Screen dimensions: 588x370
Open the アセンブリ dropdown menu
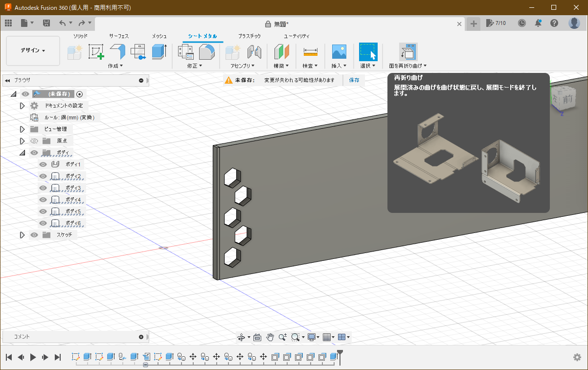click(x=243, y=66)
